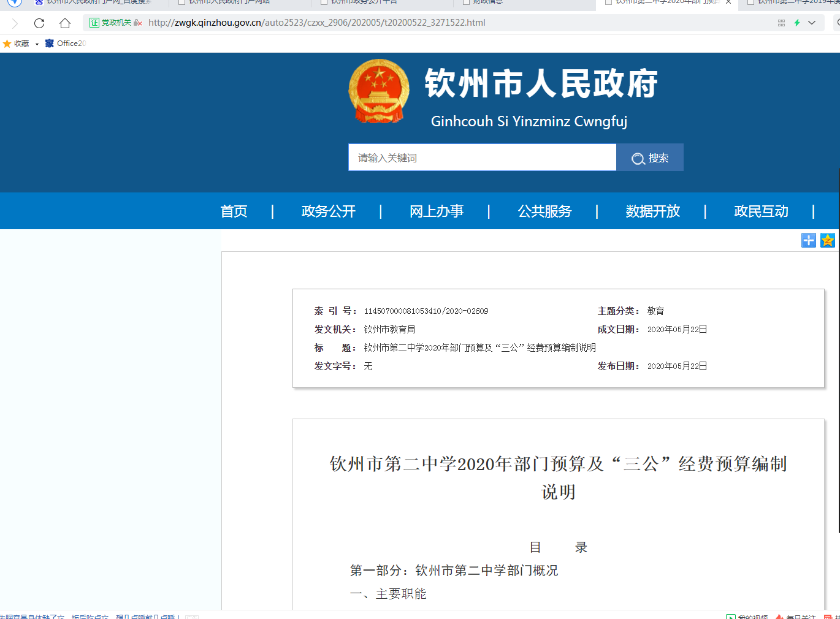Open the dropdown arrow next to the lightning icon

(x=811, y=23)
